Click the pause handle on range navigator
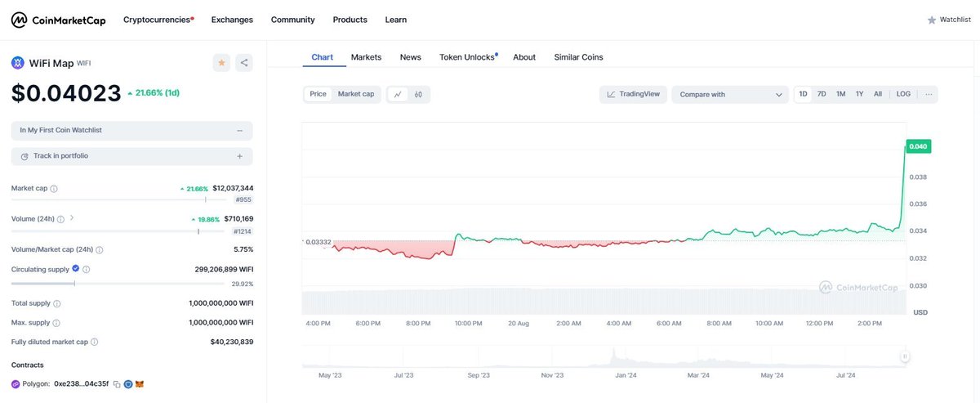This screenshot has height=403, width=980. pyautogui.click(x=905, y=356)
